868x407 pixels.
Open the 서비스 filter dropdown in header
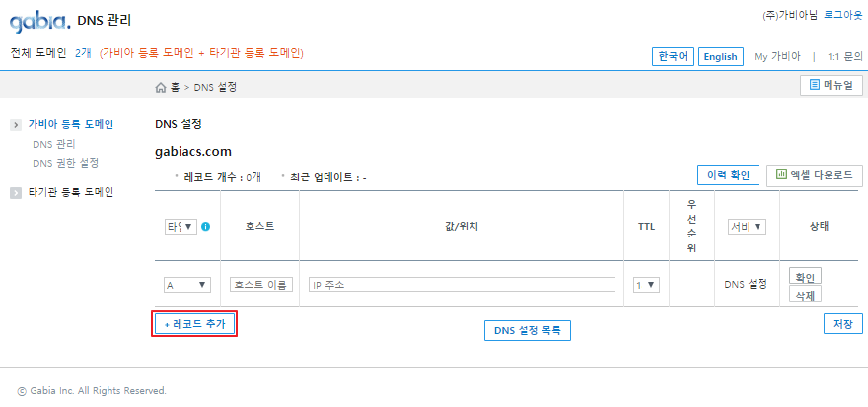(x=747, y=226)
